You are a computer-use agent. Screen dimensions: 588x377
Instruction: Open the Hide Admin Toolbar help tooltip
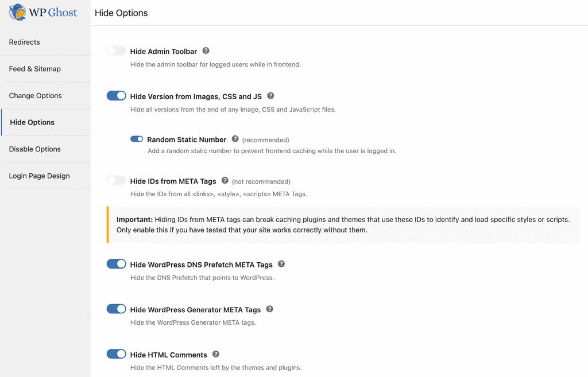[206, 50]
